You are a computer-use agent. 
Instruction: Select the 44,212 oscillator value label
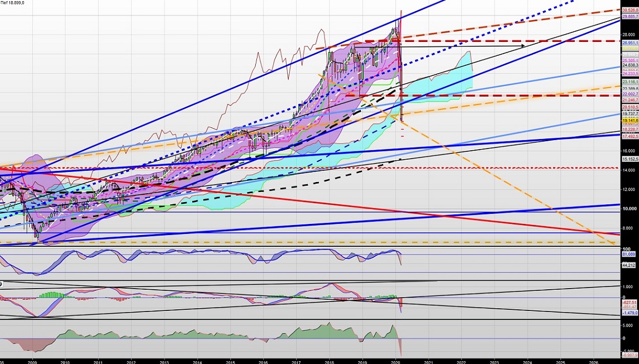point(629,266)
